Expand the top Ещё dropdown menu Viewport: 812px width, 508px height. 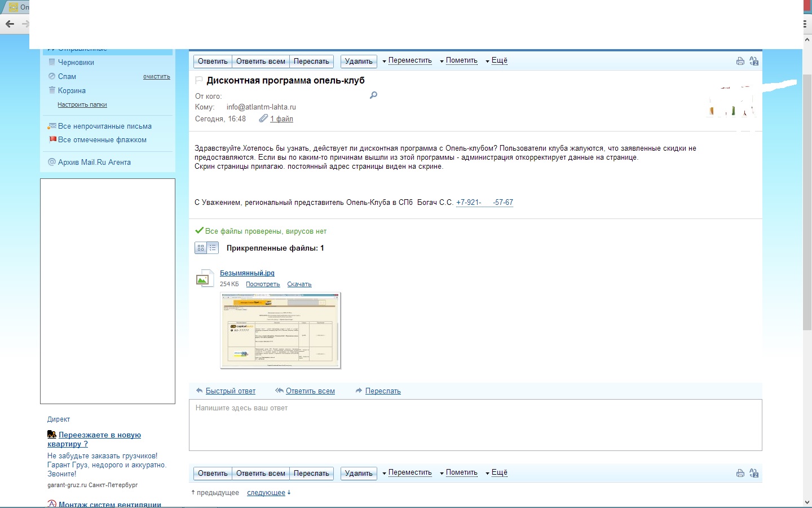click(x=499, y=61)
